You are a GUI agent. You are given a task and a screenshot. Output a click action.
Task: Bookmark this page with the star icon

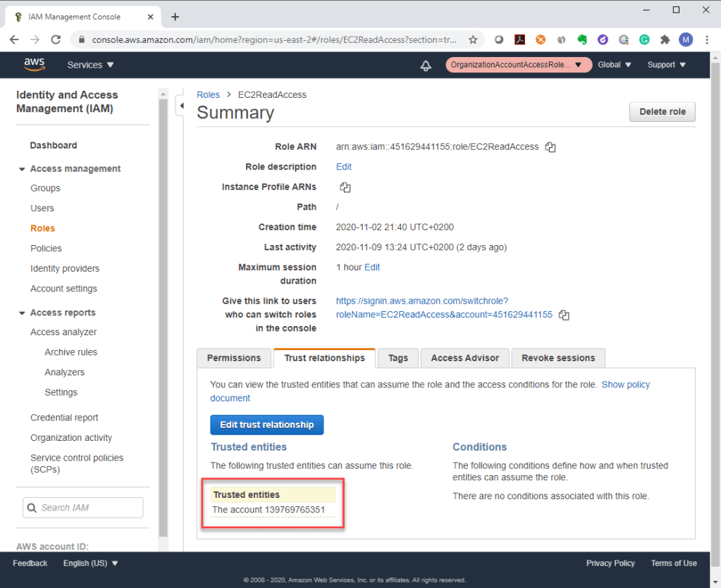[473, 40]
